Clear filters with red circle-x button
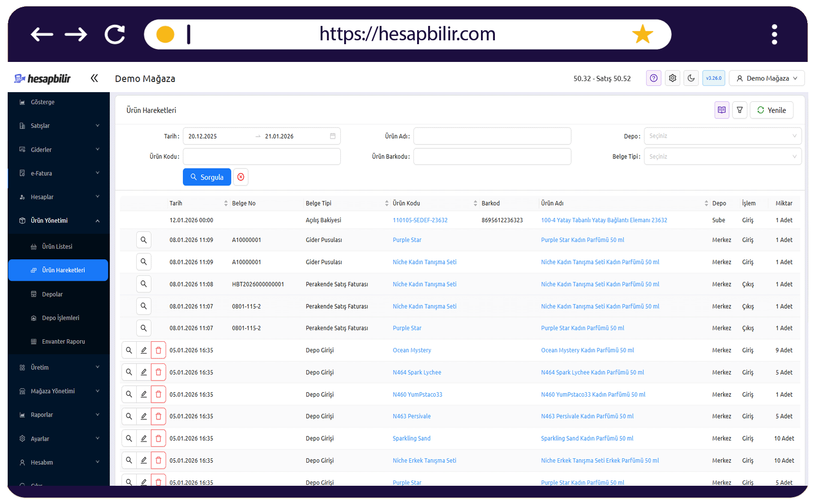 click(x=241, y=177)
